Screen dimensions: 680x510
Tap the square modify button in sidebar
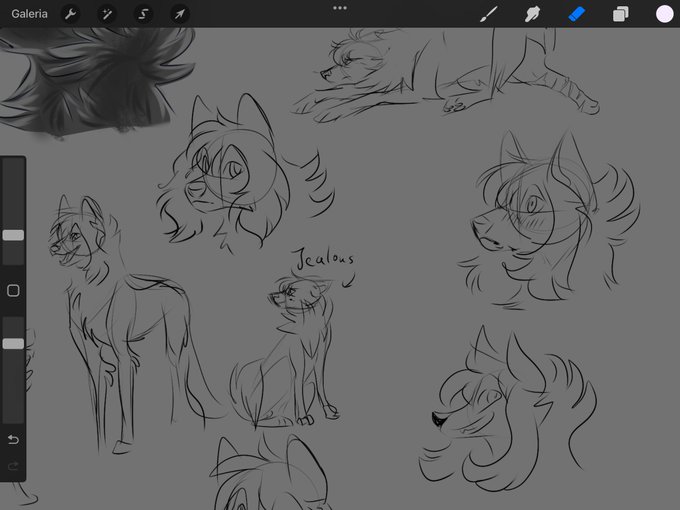point(13,290)
